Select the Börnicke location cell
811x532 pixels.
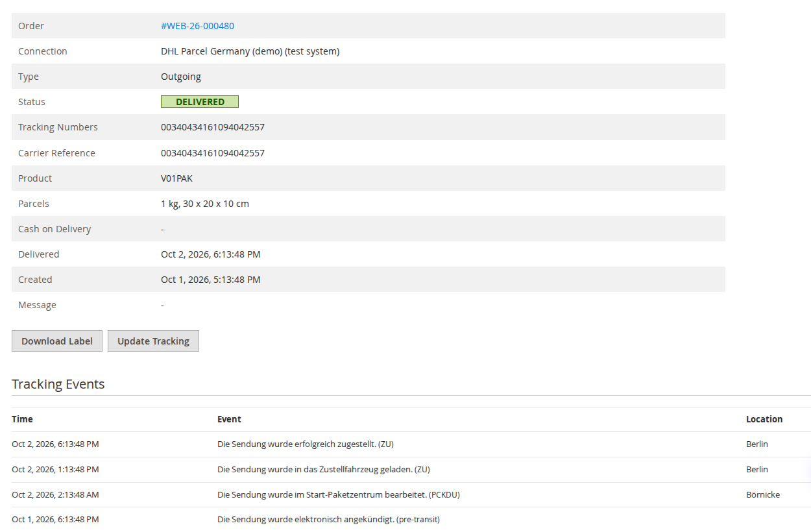click(763, 495)
